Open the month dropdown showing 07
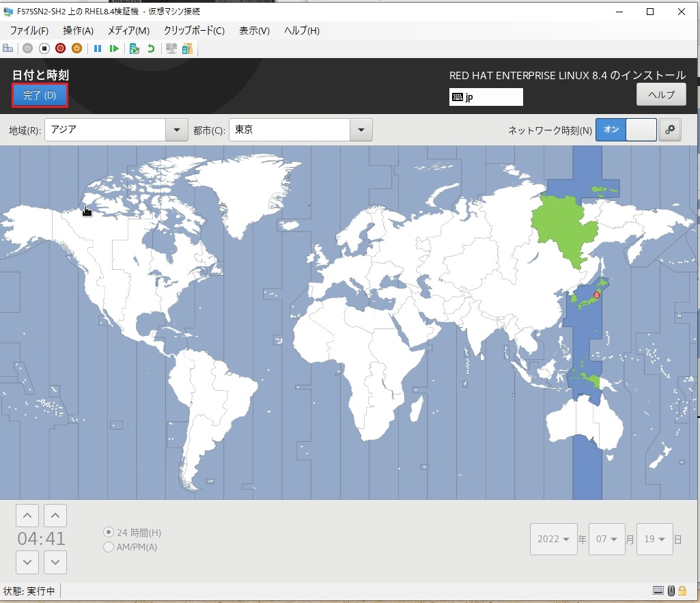This screenshot has height=603, width=700. click(606, 539)
